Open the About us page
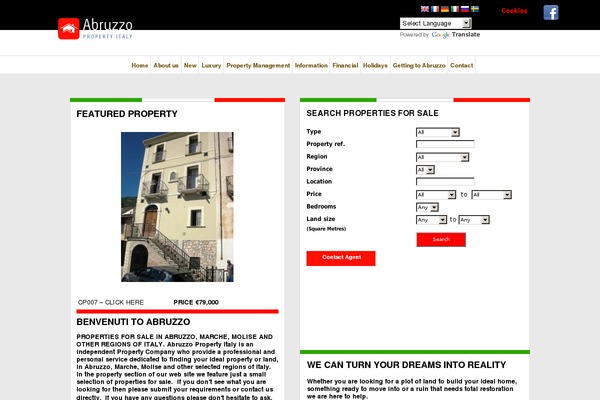The image size is (600, 400). click(166, 65)
